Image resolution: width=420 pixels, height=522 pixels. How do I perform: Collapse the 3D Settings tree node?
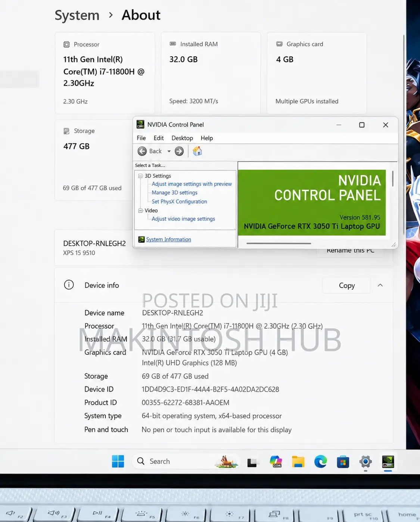click(x=140, y=176)
